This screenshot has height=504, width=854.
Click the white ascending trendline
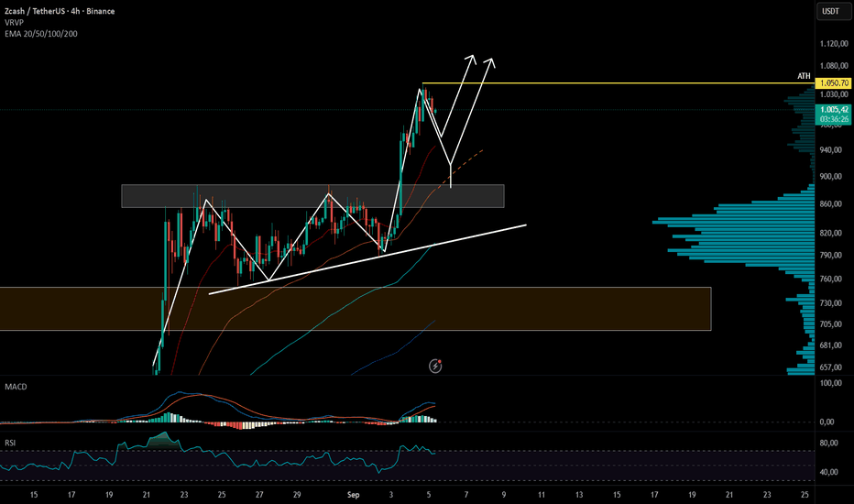(367, 259)
